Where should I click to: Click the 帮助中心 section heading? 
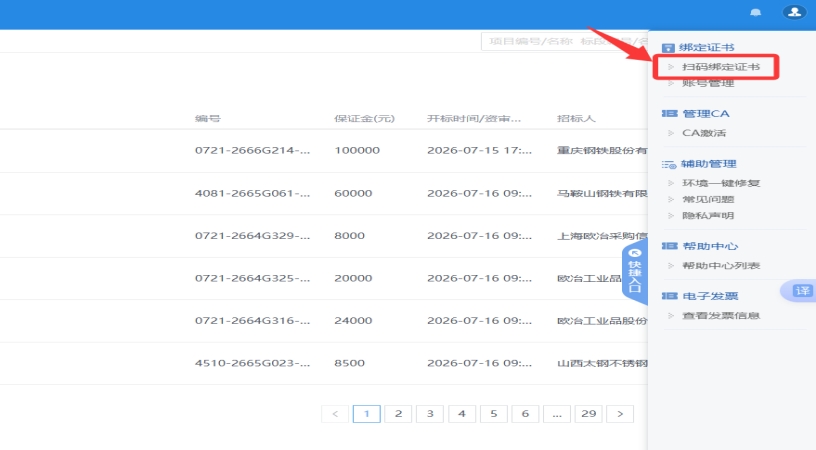(710, 246)
